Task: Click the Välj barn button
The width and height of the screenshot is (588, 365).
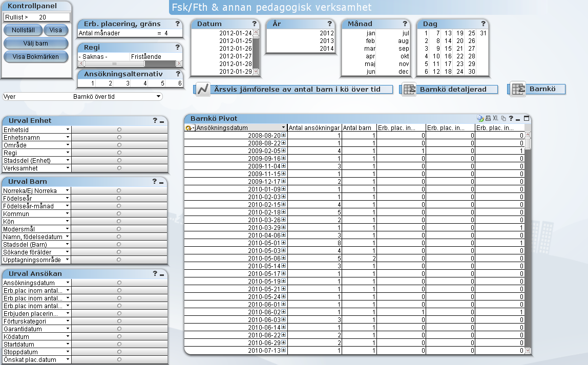Action: (36, 44)
